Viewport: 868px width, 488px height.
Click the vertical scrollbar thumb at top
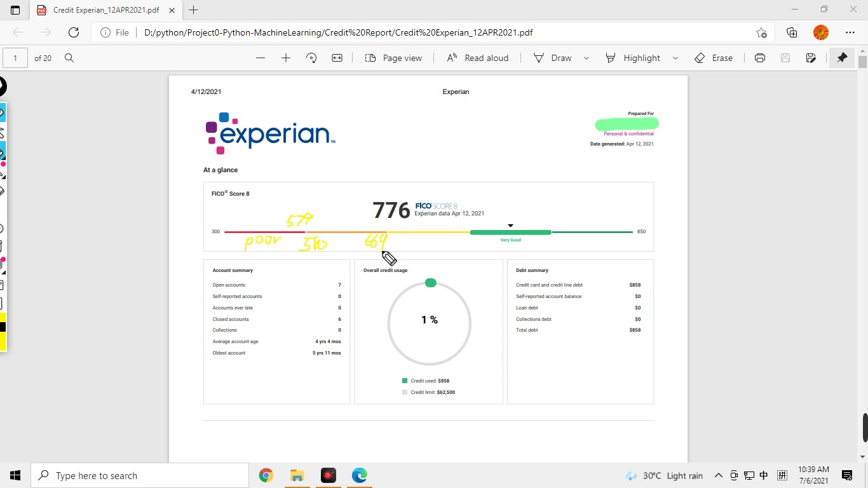tap(862, 62)
